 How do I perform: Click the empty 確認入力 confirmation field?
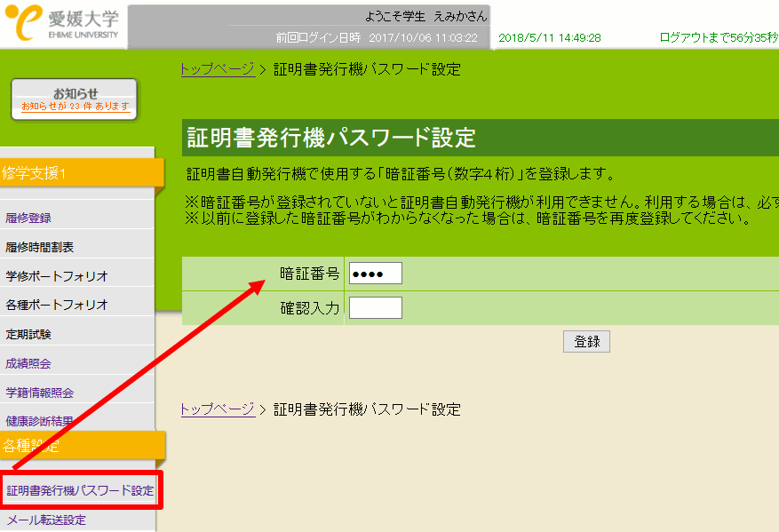click(375, 308)
